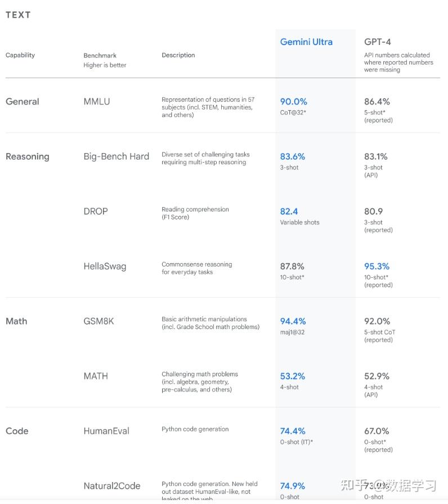Select the GSM8K benchmark name
The image size is (448, 504).
pyautogui.click(x=99, y=321)
